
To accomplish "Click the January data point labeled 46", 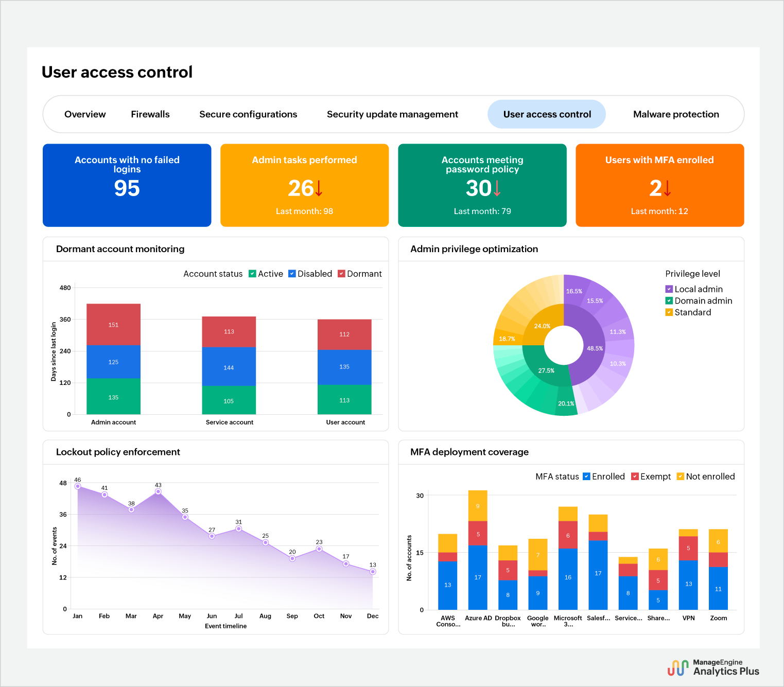I will 78,486.
